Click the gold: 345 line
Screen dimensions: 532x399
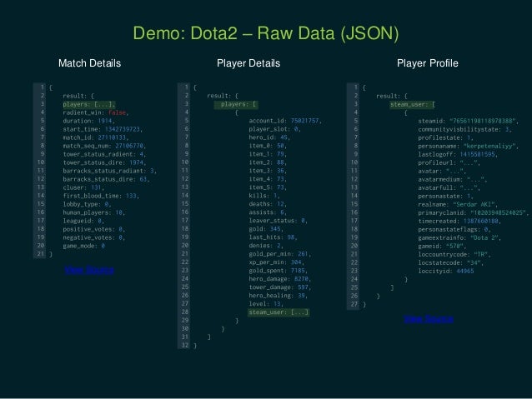point(266,229)
